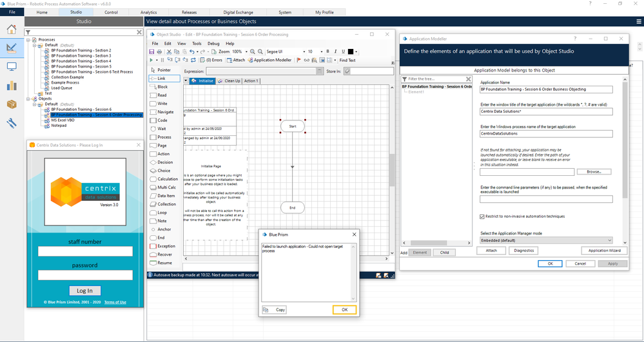Switch to the Action 1 page tab
This screenshot has width=644, height=342.
coord(251,81)
